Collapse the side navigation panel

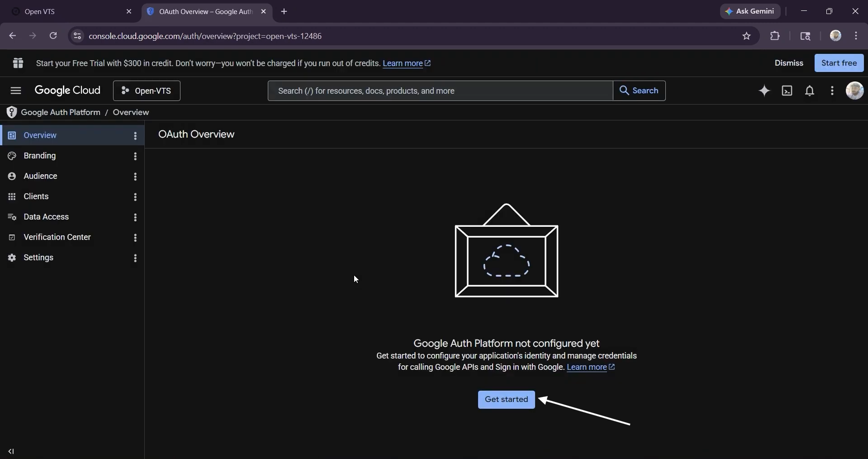(x=11, y=451)
